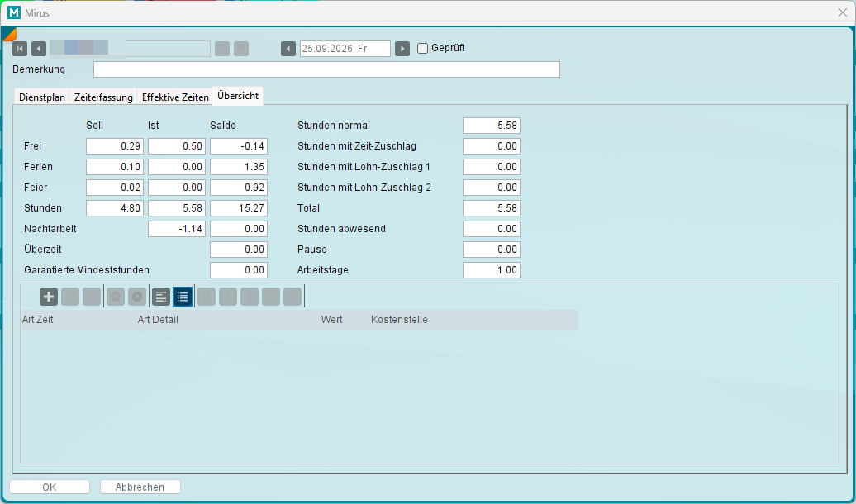The height and width of the screenshot is (504, 856).
Task: Switch to highlighted list view icon
Action: [183, 297]
